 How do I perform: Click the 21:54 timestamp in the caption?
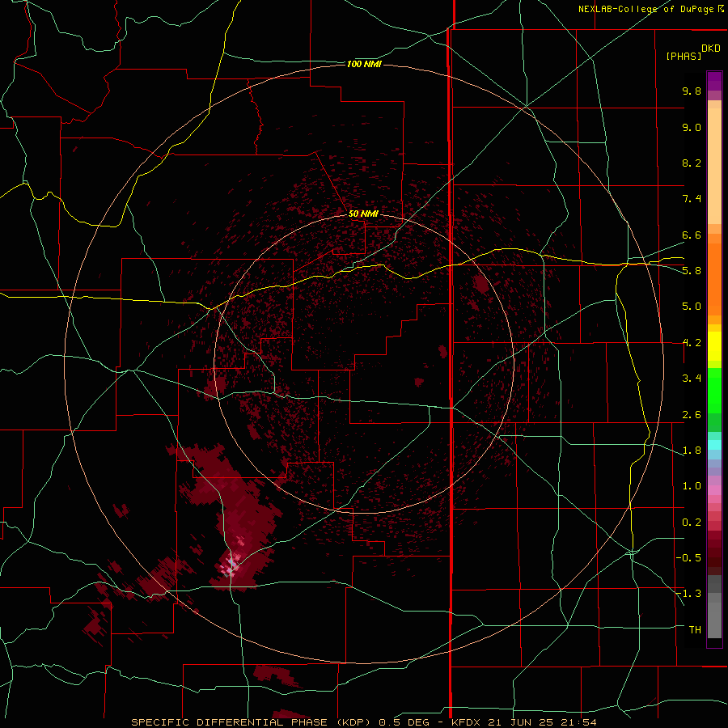(x=580, y=722)
